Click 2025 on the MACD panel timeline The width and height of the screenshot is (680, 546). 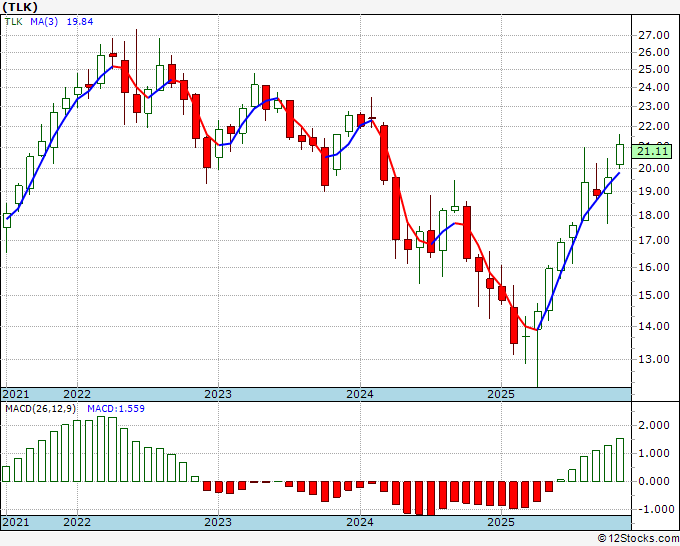click(x=501, y=522)
